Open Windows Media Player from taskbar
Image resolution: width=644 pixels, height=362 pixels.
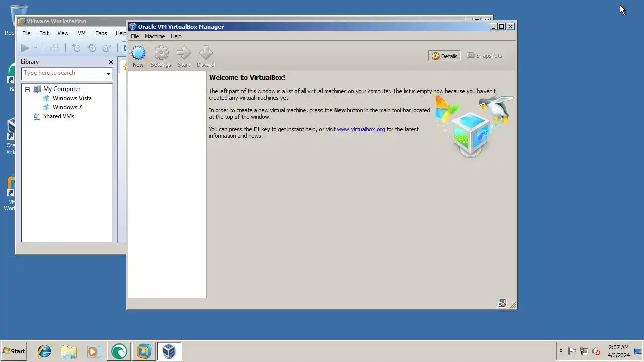click(x=94, y=351)
